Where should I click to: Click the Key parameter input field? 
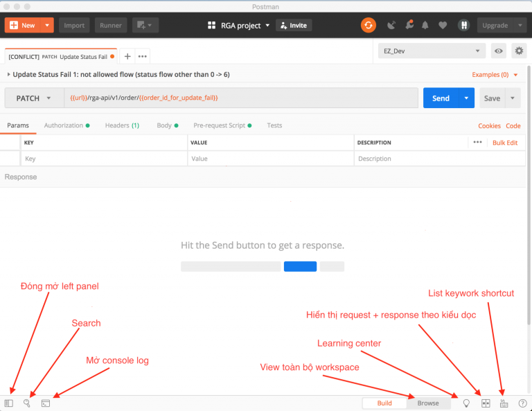(104, 159)
